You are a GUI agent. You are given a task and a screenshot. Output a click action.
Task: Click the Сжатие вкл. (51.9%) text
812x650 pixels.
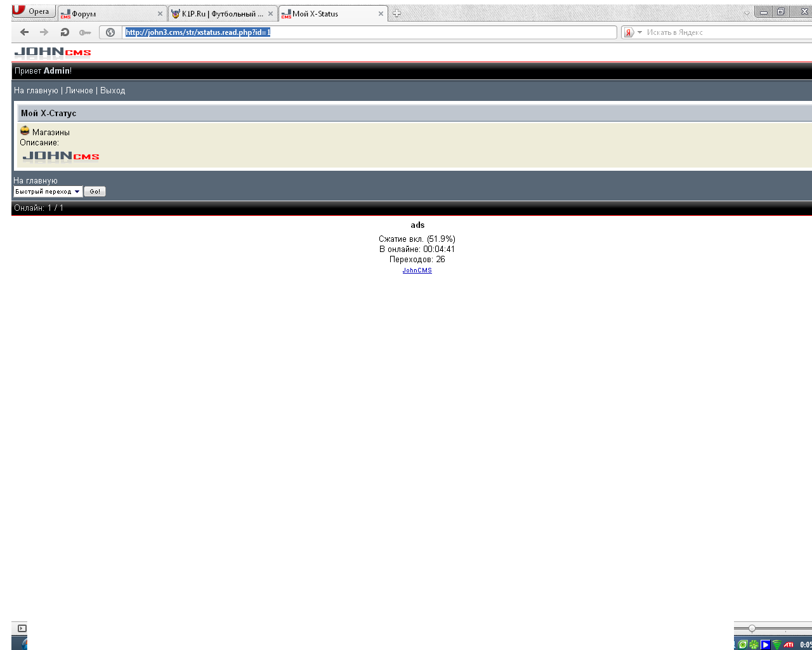click(417, 239)
